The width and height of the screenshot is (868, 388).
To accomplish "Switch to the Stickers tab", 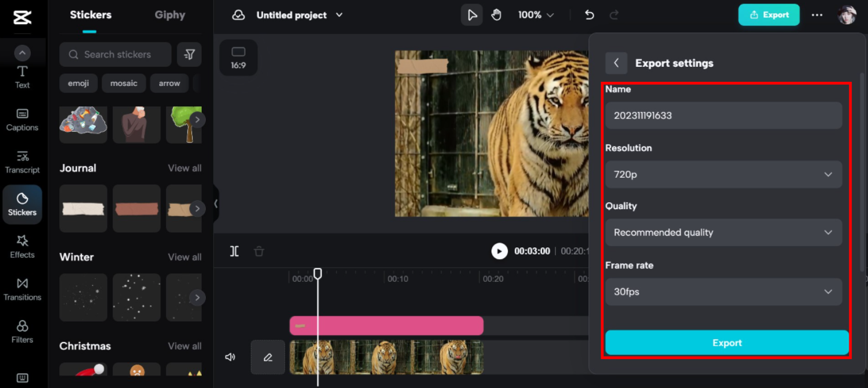I will pos(91,15).
